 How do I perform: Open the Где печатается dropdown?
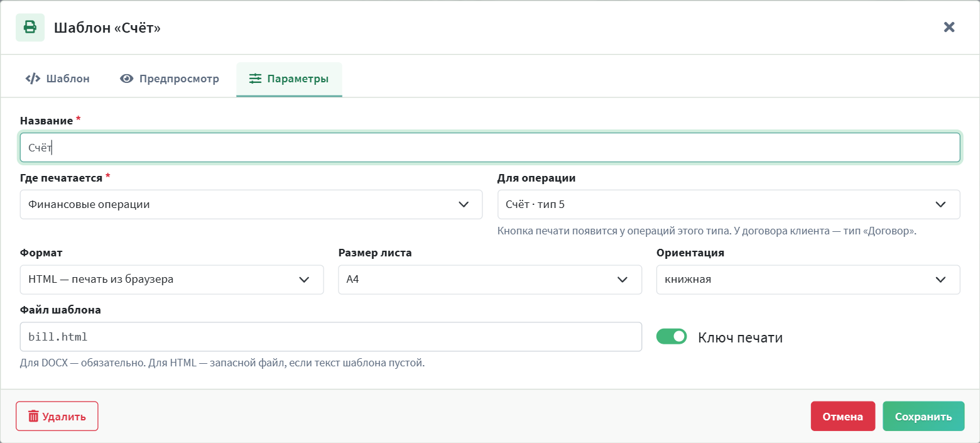[x=251, y=204]
